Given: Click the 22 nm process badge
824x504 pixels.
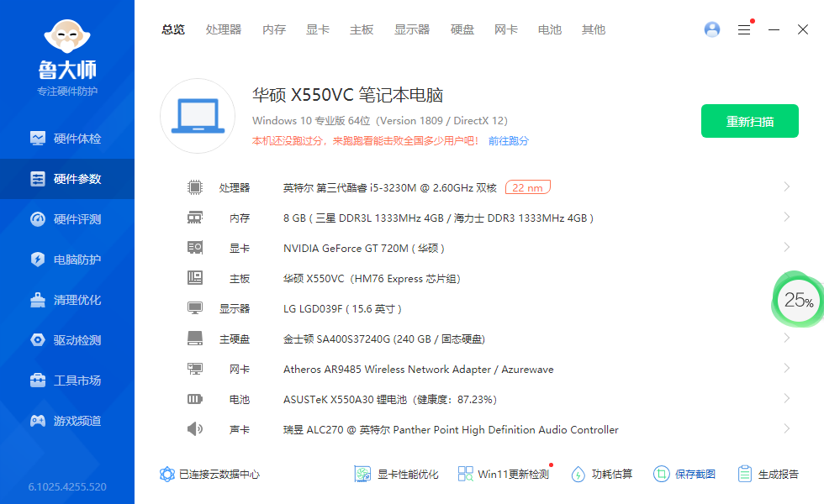Looking at the screenshot, I should [x=528, y=187].
